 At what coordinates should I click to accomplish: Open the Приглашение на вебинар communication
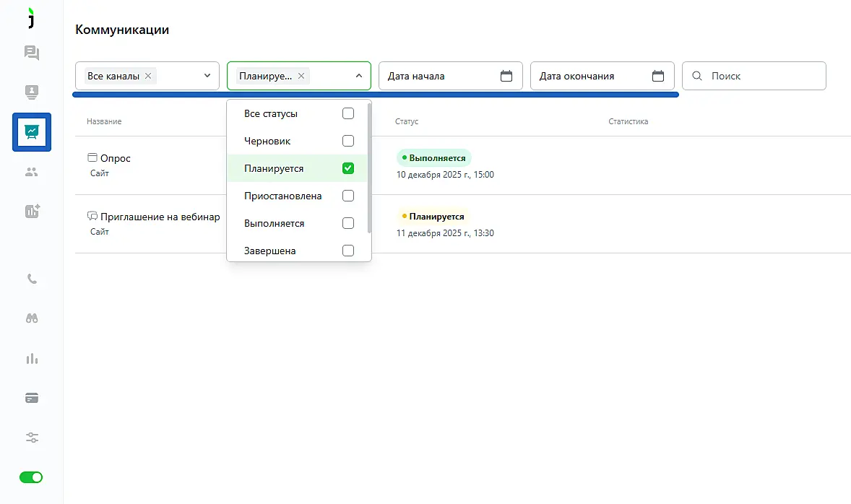tap(160, 217)
